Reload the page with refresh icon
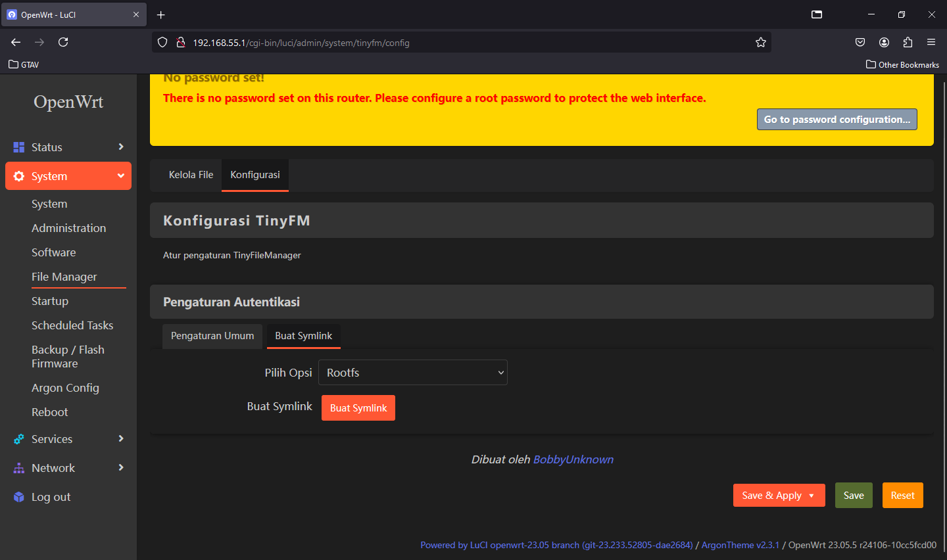Viewport: 947px width, 560px height. [x=63, y=42]
